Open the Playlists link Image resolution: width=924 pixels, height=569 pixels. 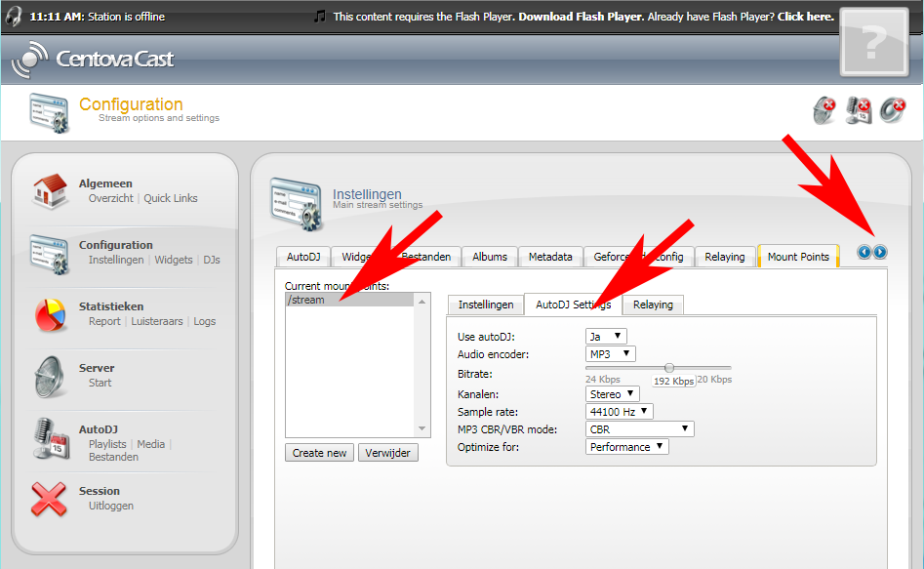(107, 444)
